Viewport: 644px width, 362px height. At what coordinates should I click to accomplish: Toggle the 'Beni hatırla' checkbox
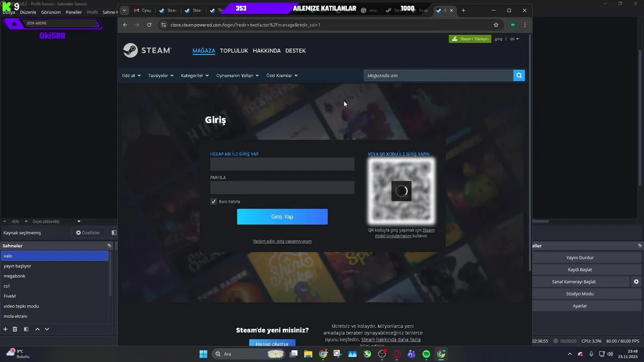pyautogui.click(x=213, y=202)
